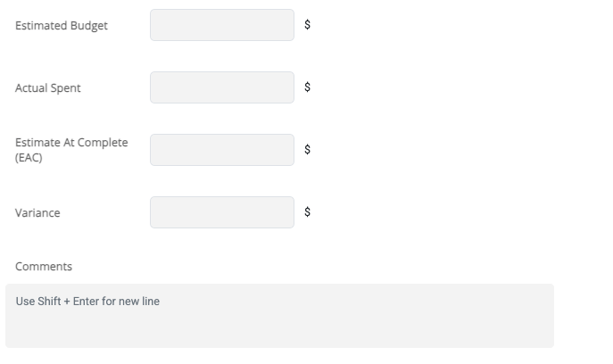613x364 pixels.
Task: Focus the Actual Spent input field
Action: tap(221, 87)
